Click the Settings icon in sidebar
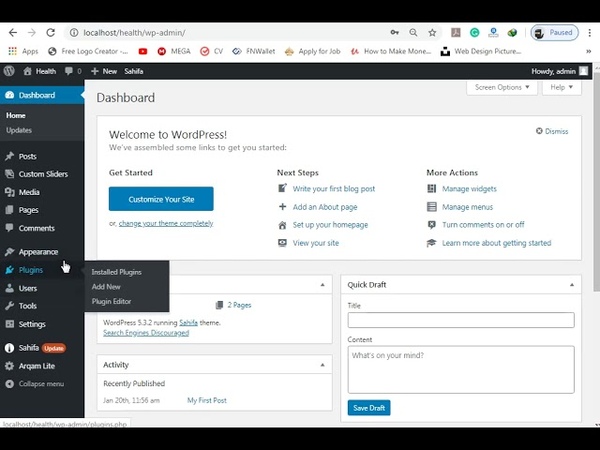The width and height of the screenshot is (600, 450). click(x=10, y=324)
